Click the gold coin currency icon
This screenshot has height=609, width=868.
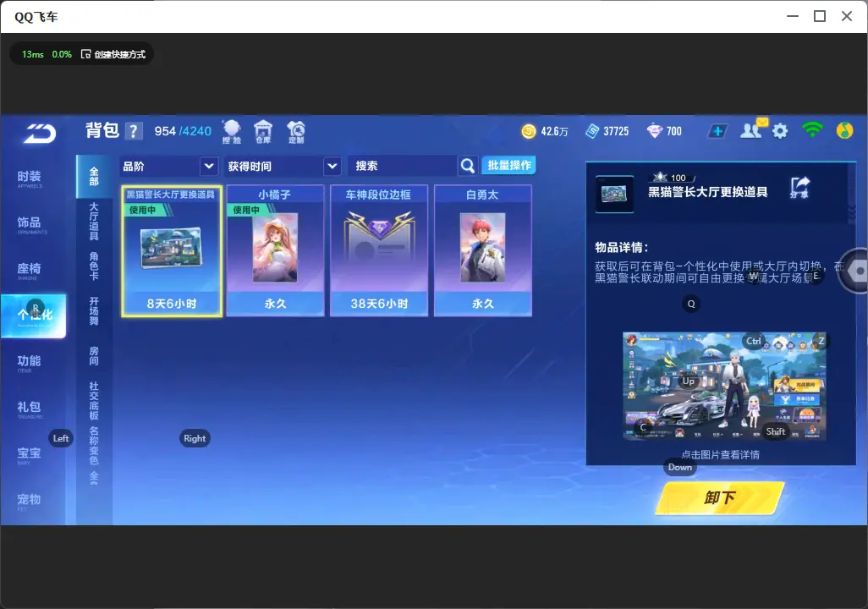[x=529, y=131]
